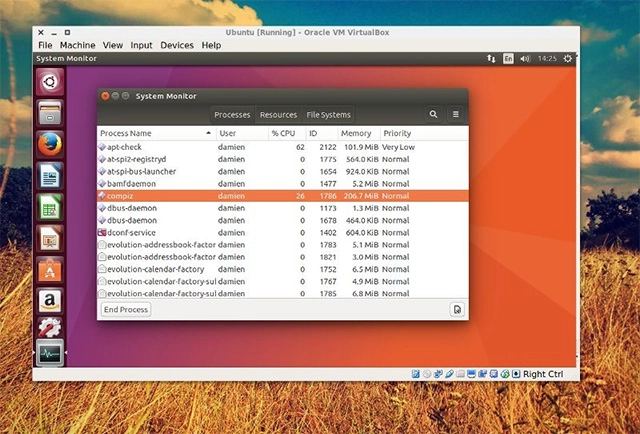Viewport: 640px width, 434px height.
Task: Click the VirtualBox mouse integration status icon
Action: click(x=505, y=374)
